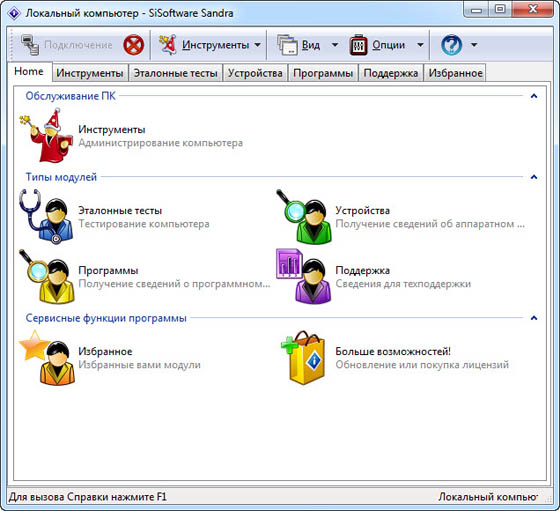Click 'Получение сведений о программном' description
Viewport: 560px width, 511px height.
click(x=174, y=284)
